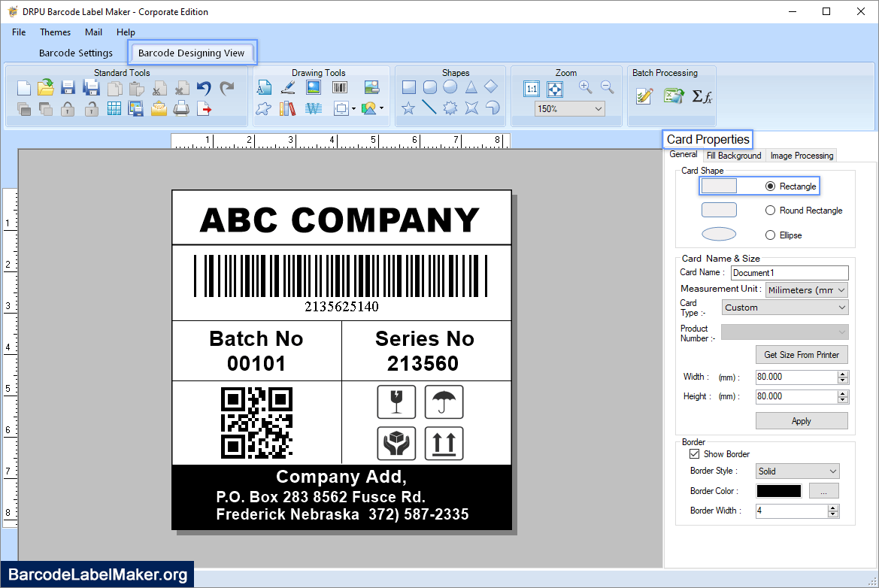Choose the Ellipse card shape
Viewport: 879px width, 588px height.
click(770, 235)
